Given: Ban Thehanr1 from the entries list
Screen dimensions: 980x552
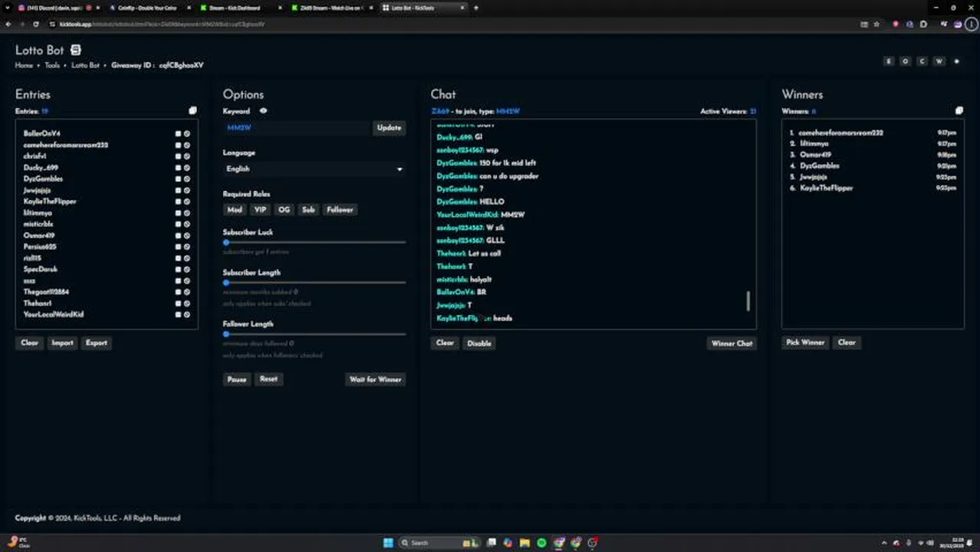Looking at the screenshot, I should [186, 304].
